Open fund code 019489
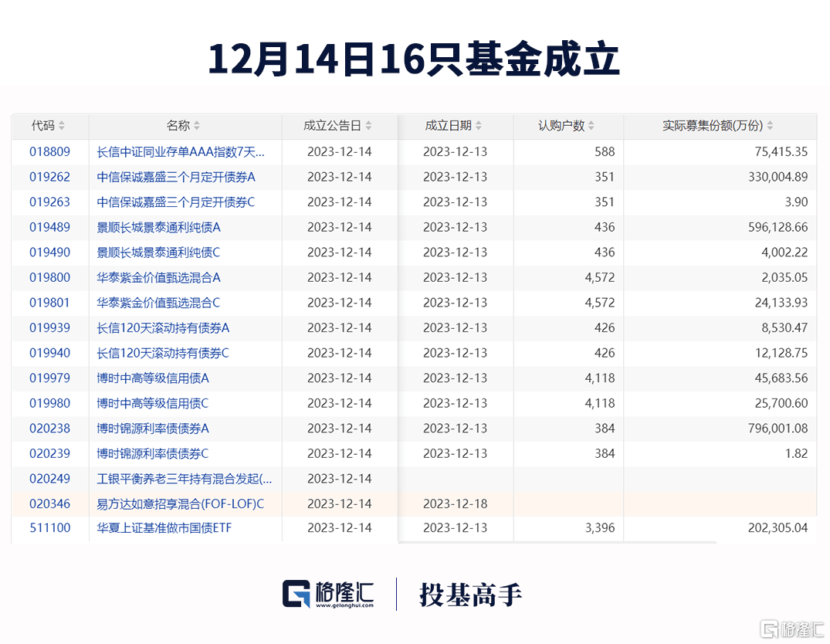Image resolution: width=830 pixels, height=644 pixels. click(49, 227)
